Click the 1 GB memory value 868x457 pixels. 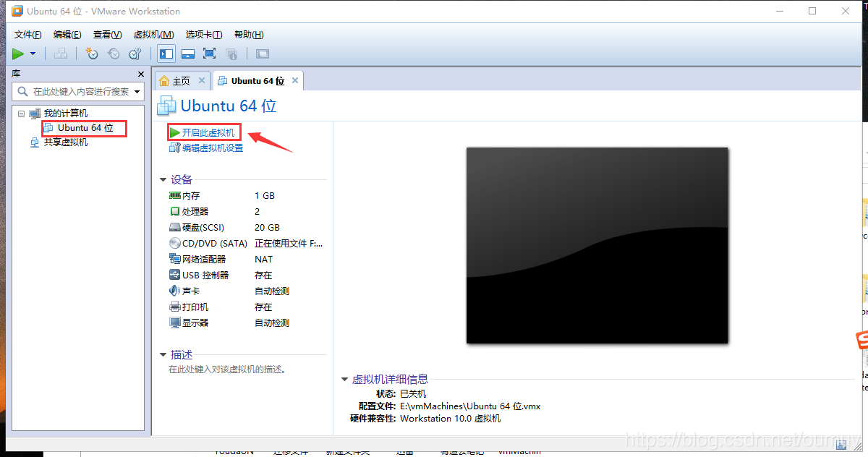pyautogui.click(x=265, y=196)
